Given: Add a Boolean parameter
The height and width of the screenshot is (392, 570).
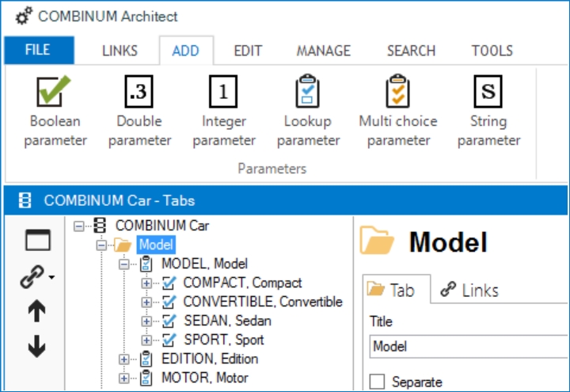Looking at the screenshot, I should click(55, 112).
